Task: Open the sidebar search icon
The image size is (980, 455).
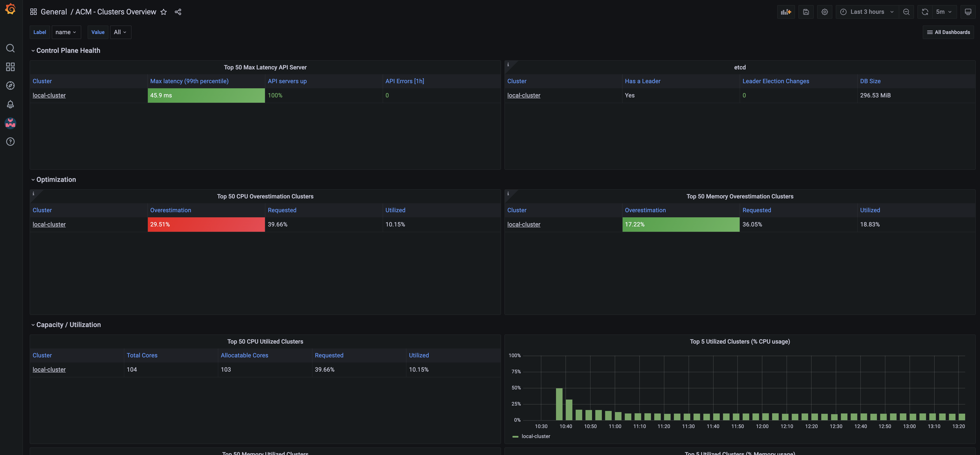Action: pos(10,48)
